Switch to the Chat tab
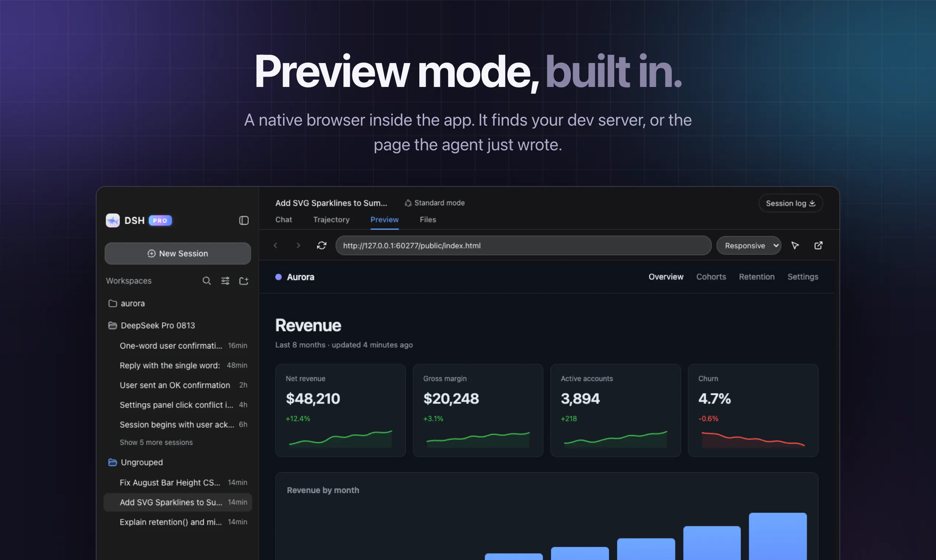Screen dimensions: 936x560 pos(284,220)
